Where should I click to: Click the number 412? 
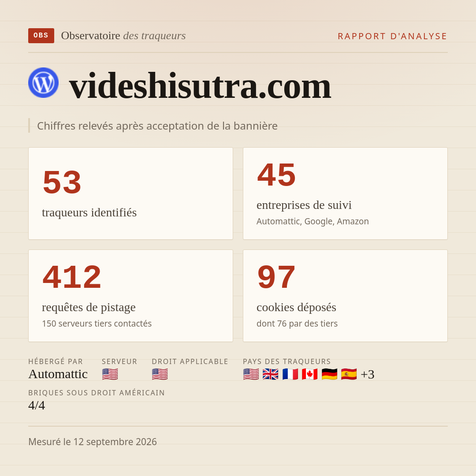72,277
